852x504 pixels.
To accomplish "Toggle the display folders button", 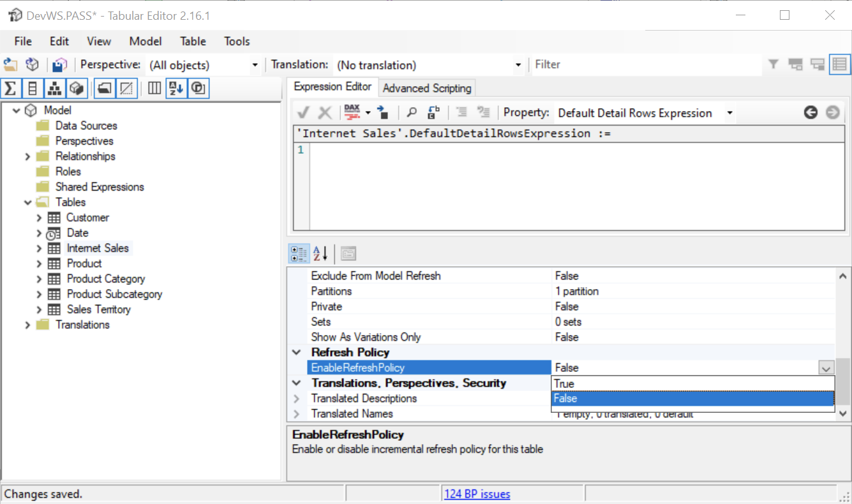I will point(105,88).
